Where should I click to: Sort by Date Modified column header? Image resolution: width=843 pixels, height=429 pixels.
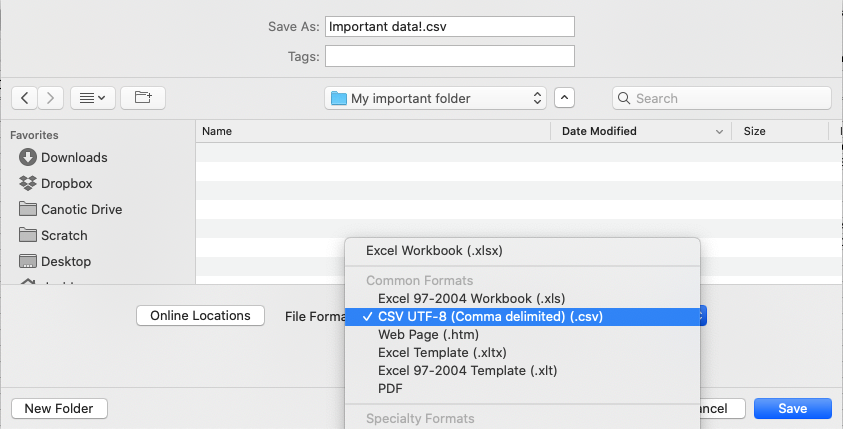[x=641, y=131]
